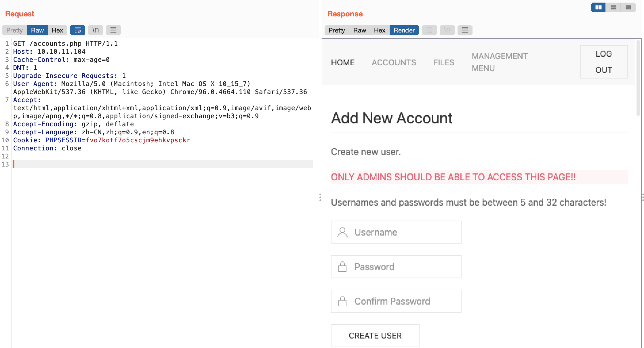This screenshot has height=348, width=644.
Task: Switch Response view to Raw tab
Action: point(359,30)
